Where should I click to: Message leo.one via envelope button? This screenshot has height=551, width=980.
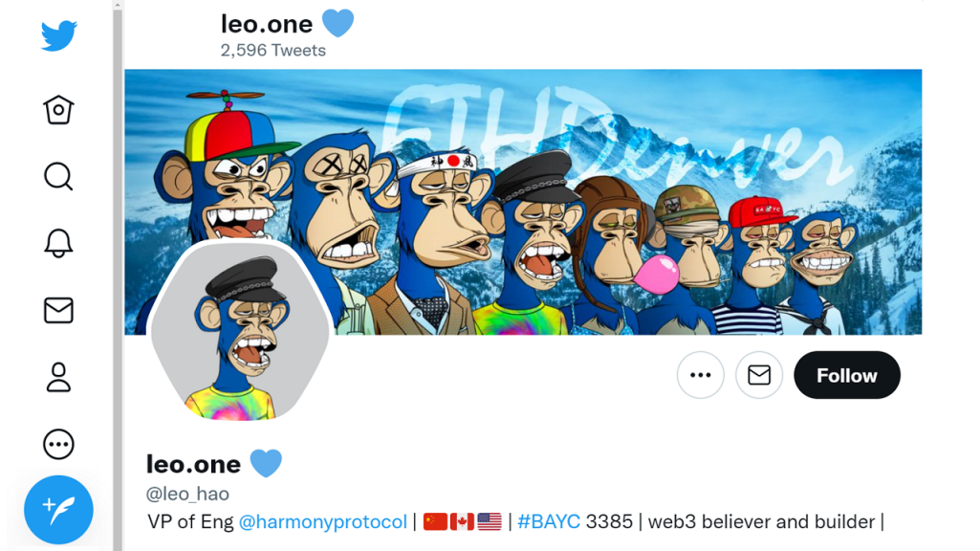[759, 375]
